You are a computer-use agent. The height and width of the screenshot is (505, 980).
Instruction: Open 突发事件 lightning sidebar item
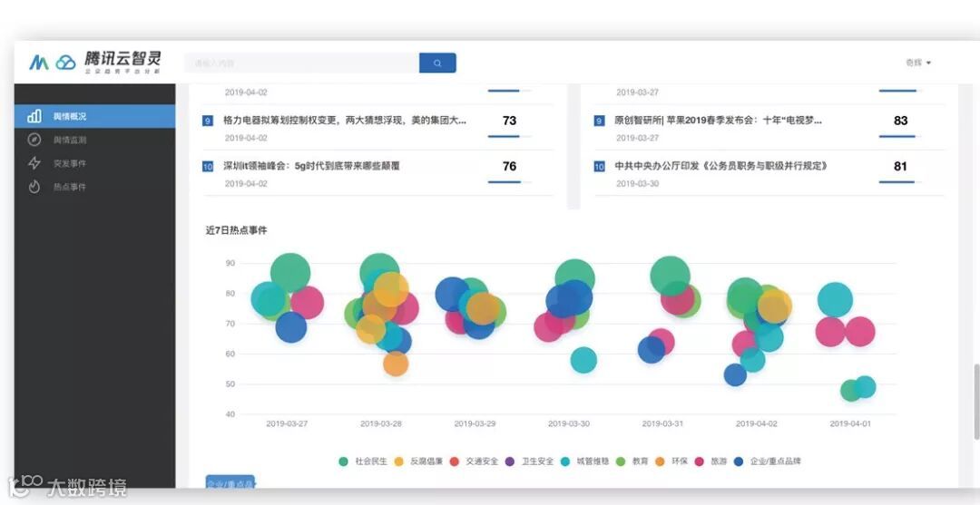pos(95,163)
